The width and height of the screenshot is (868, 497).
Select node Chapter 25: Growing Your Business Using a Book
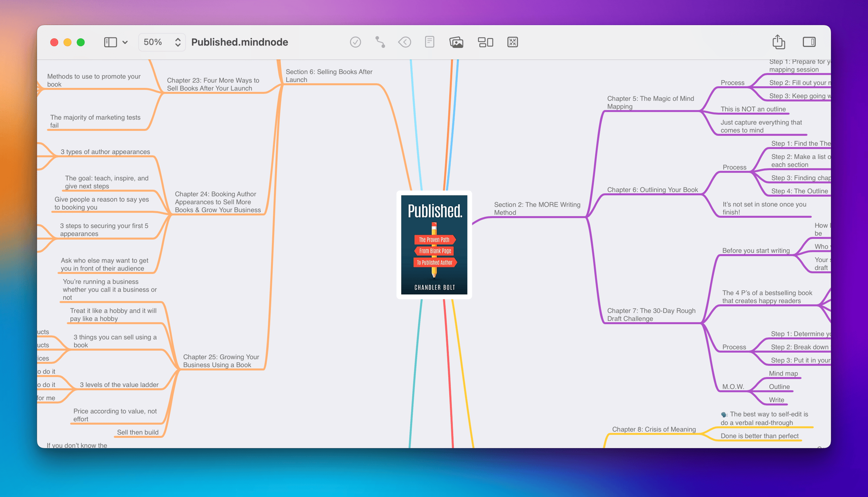(x=221, y=361)
